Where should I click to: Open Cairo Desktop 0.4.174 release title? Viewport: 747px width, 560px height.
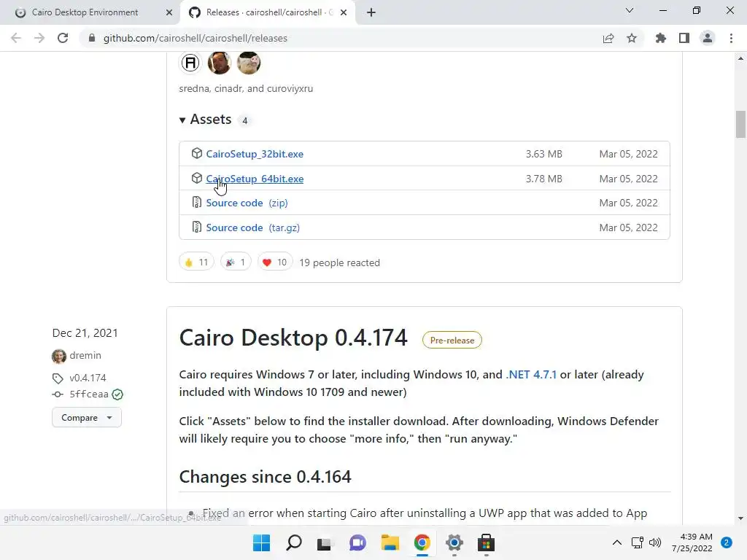point(293,338)
